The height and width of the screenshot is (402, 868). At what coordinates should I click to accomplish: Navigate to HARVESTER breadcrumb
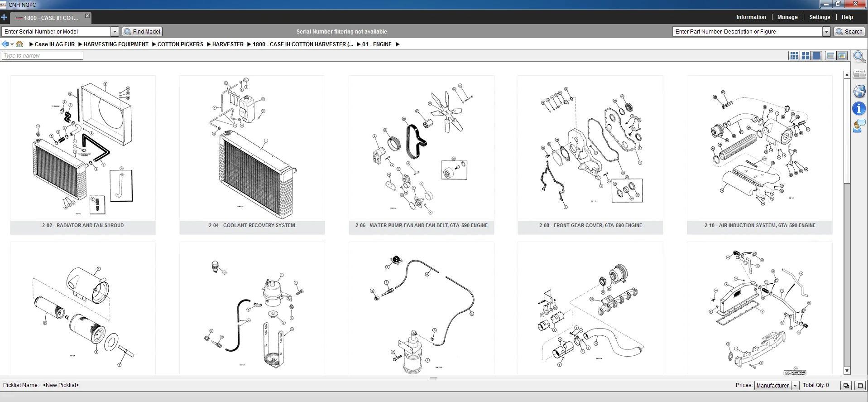pos(228,44)
